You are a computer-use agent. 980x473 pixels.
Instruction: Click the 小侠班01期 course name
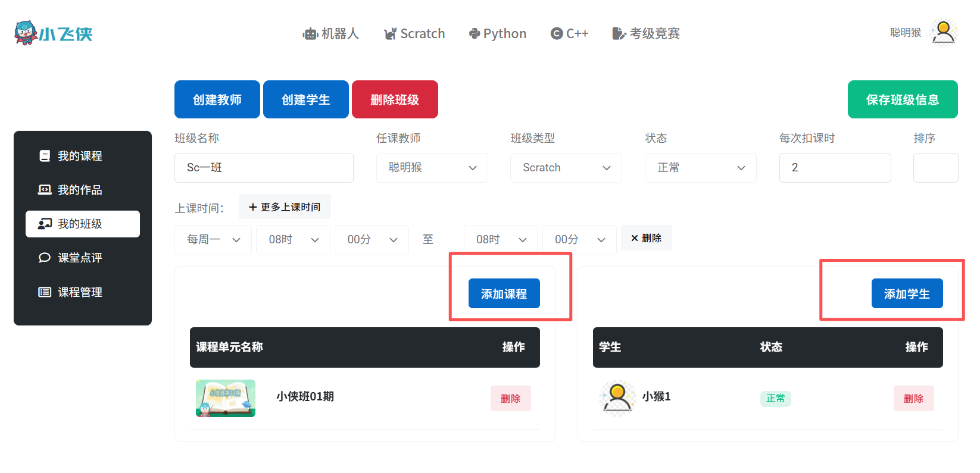pos(305,396)
